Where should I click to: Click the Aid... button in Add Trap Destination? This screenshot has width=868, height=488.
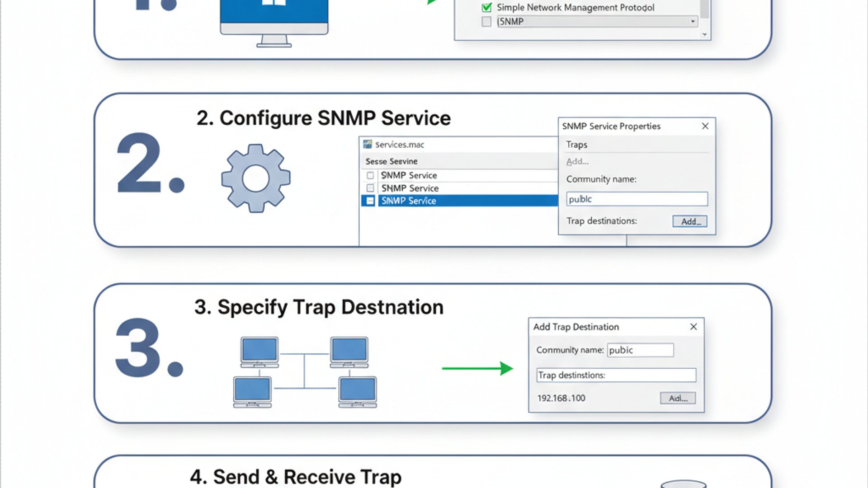click(x=678, y=398)
